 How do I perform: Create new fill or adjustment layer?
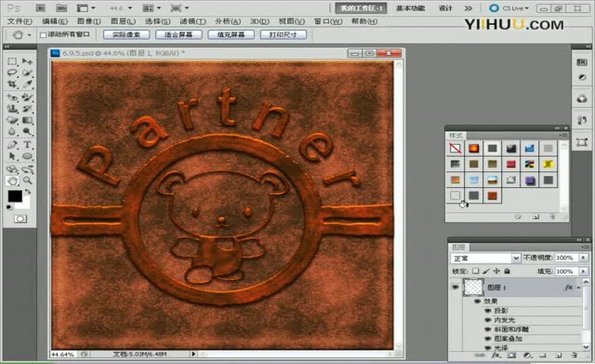coord(527,356)
